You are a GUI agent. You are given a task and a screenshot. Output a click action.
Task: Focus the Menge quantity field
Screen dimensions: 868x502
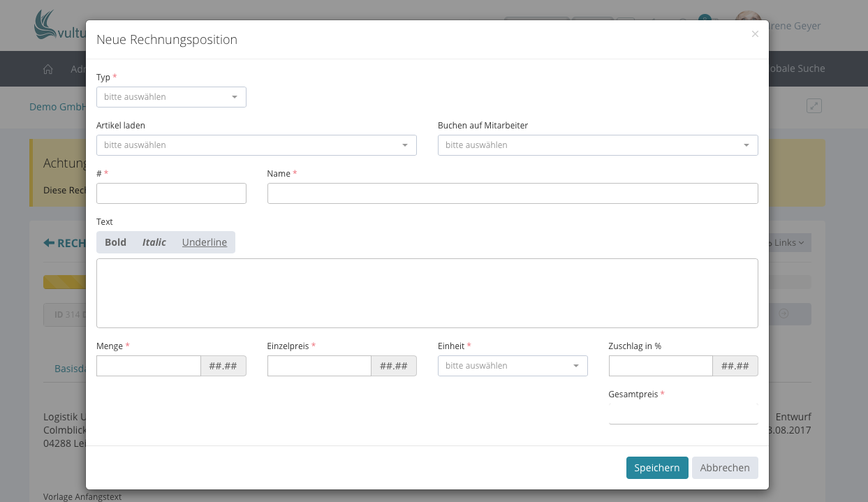point(149,366)
